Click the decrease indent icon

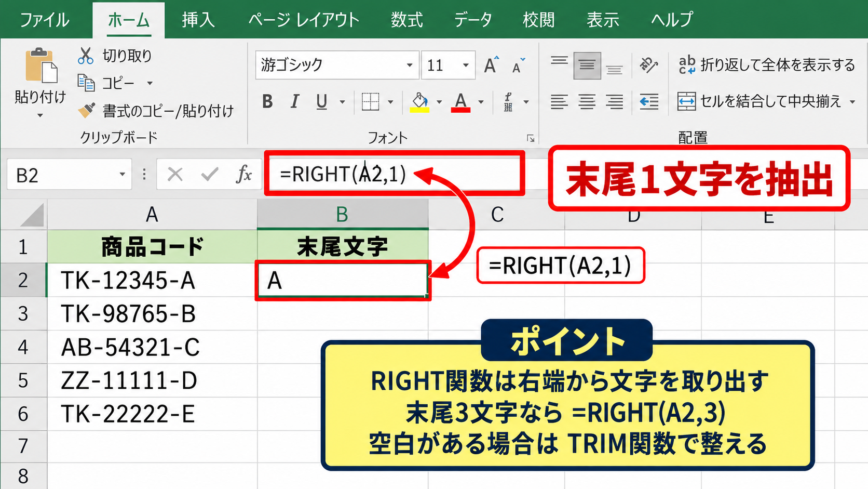[649, 101]
